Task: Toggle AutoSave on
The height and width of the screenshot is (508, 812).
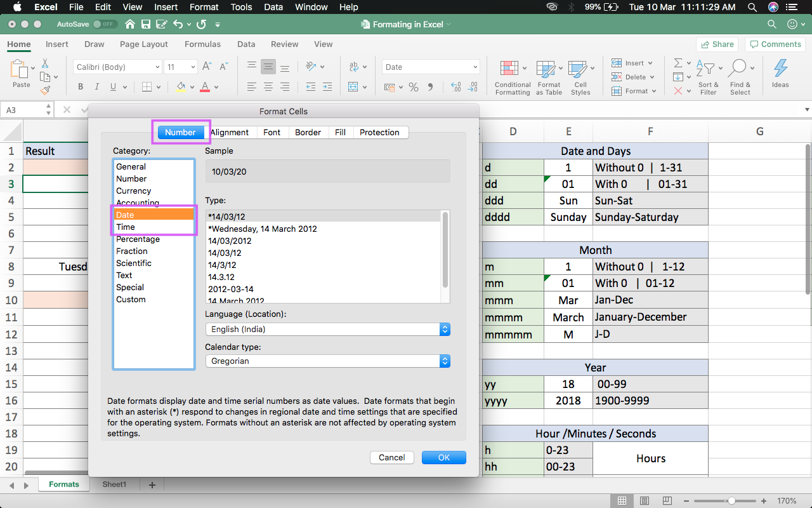Action: (x=105, y=23)
